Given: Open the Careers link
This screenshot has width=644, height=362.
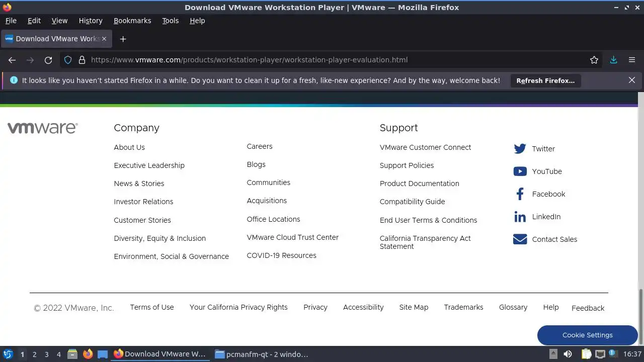Looking at the screenshot, I should click(x=260, y=146).
